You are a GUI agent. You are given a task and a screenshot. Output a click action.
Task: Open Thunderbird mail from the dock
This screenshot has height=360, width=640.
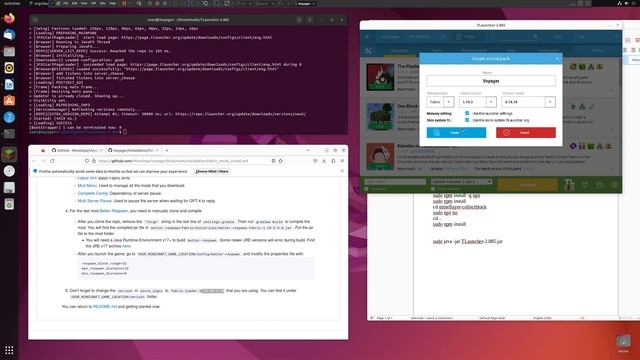click(x=9, y=35)
